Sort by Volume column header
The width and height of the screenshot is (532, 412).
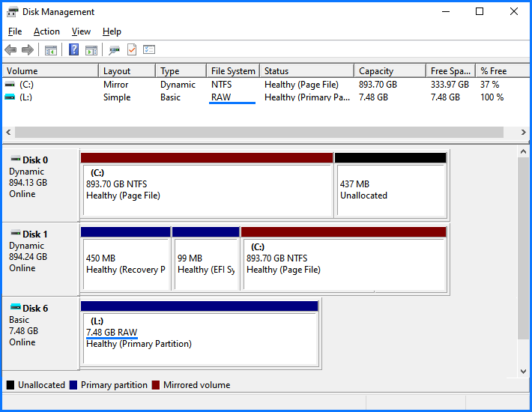click(50, 71)
